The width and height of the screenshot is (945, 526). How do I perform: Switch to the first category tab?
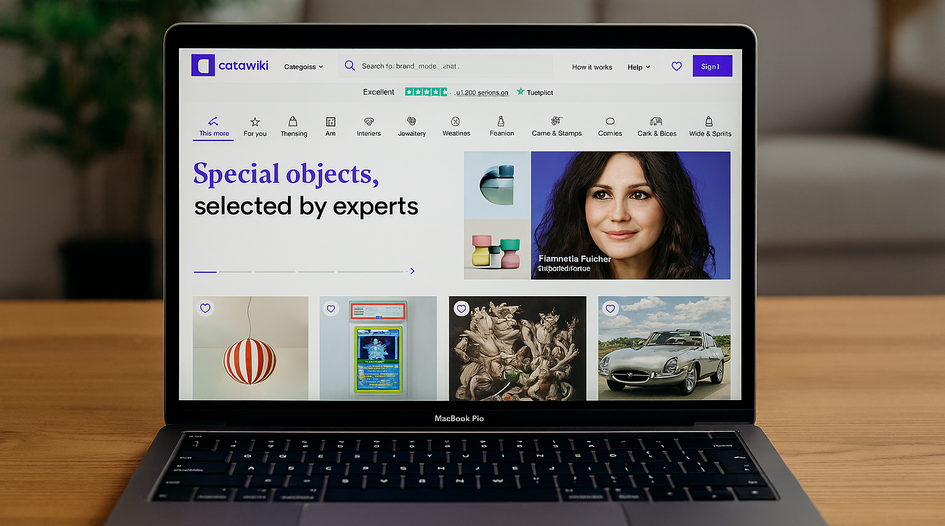point(213,126)
